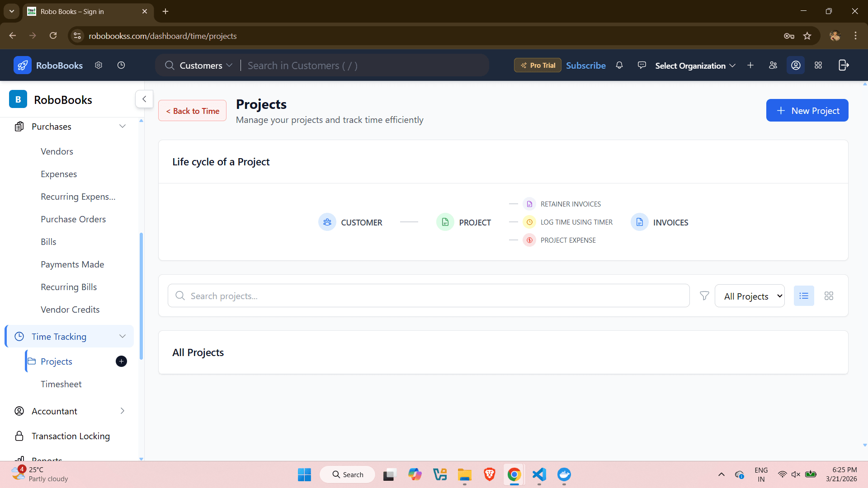Click the Subscribe link

pos(585,65)
